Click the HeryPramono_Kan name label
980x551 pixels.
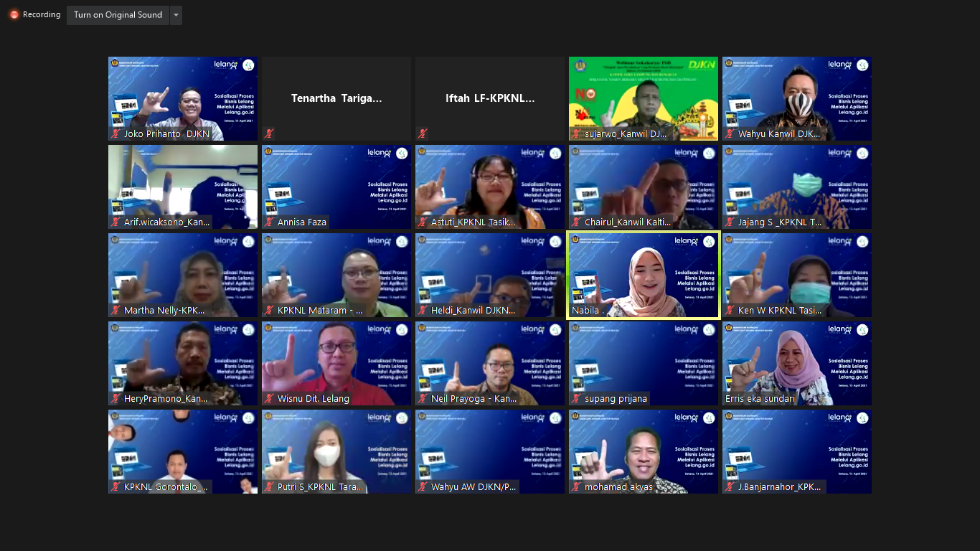pyautogui.click(x=165, y=399)
